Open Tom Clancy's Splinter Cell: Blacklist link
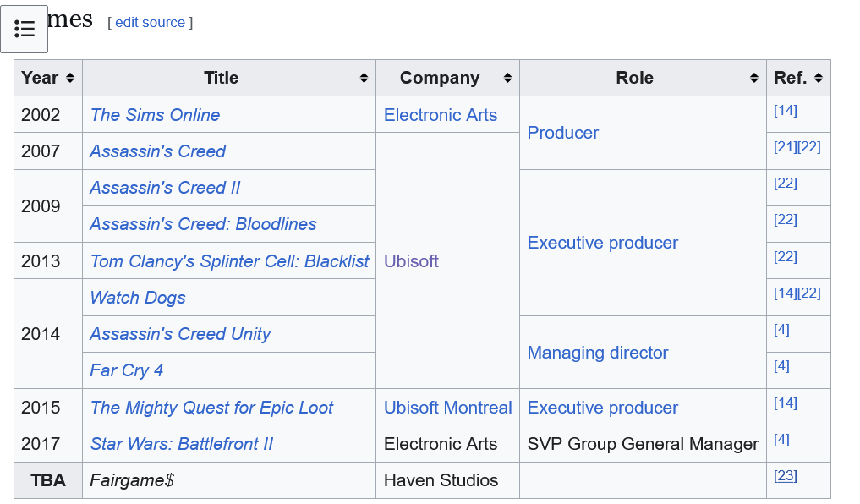Screen dimensions: 860x504 coord(230,261)
